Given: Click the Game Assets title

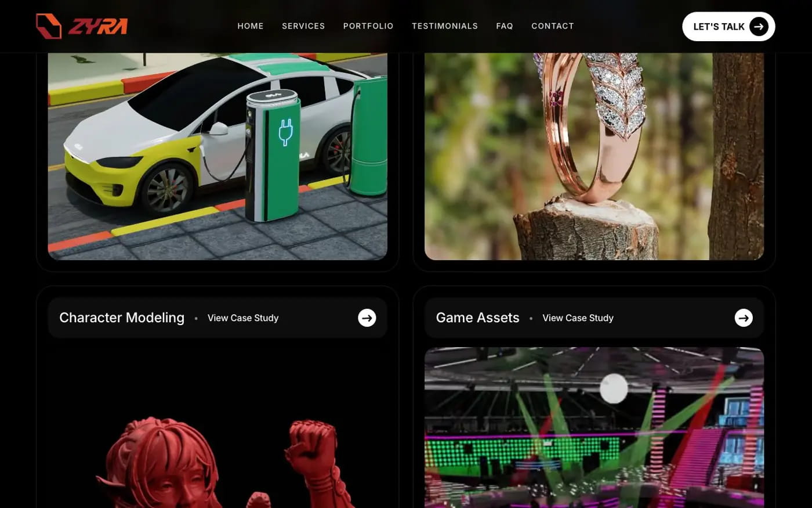Looking at the screenshot, I should (477, 318).
